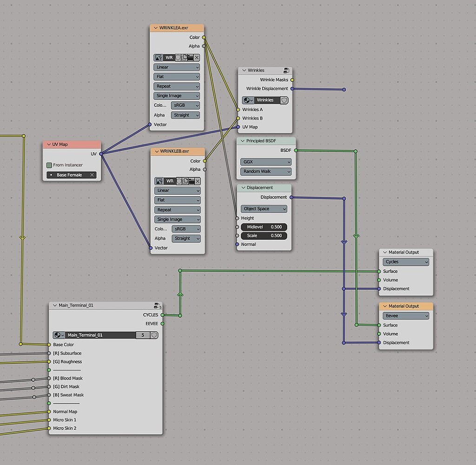Open Repeat extension dropdown in WRINKLEA.exr

[176, 86]
